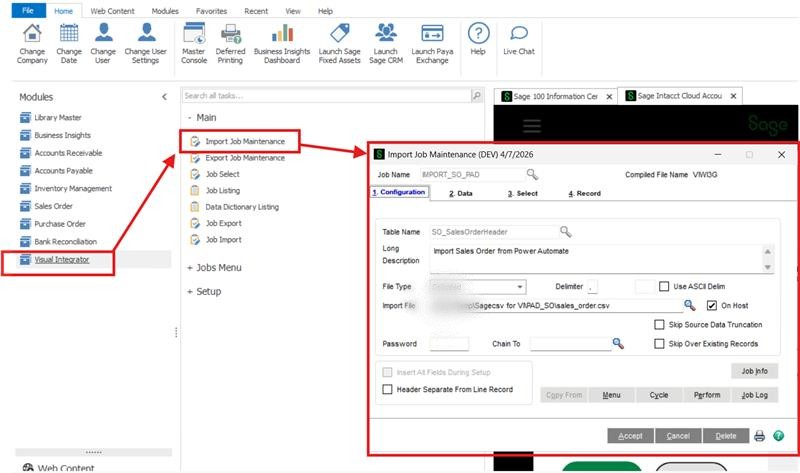Screen dimensions: 800x473
Task: Open Export Job Maintenance task
Action: [x=245, y=158]
